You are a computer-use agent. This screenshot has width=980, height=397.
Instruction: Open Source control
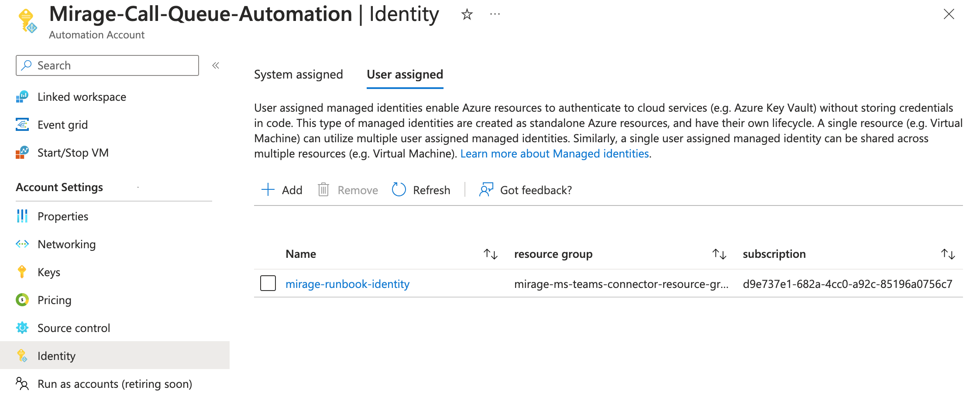point(74,328)
